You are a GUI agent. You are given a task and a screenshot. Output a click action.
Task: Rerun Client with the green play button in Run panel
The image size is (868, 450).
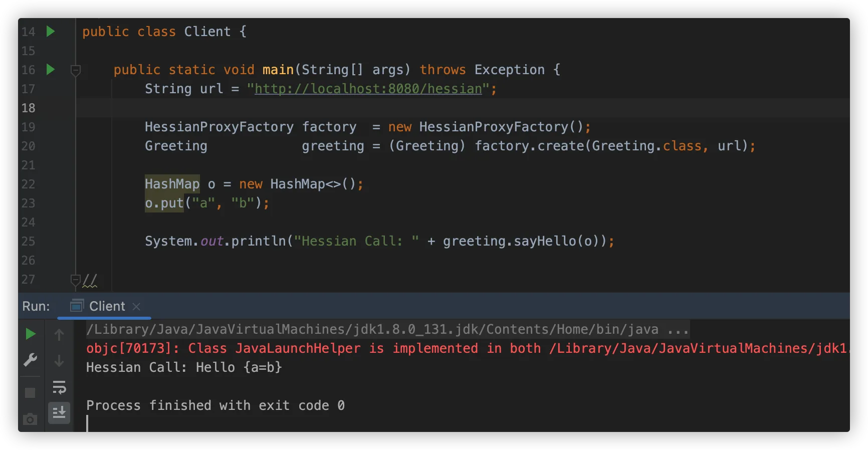[31, 334]
